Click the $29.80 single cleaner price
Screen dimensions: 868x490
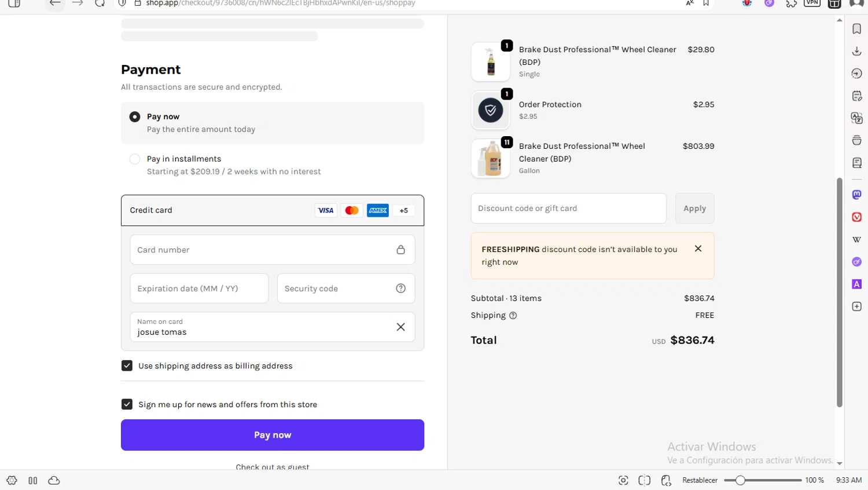[x=701, y=49]
